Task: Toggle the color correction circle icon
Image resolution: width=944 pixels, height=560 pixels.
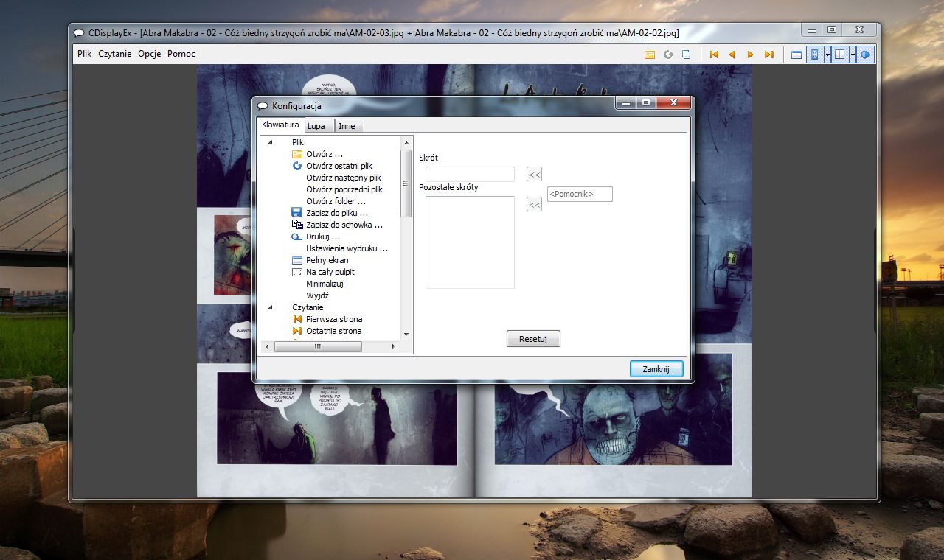Action: [x=866, y=55]
